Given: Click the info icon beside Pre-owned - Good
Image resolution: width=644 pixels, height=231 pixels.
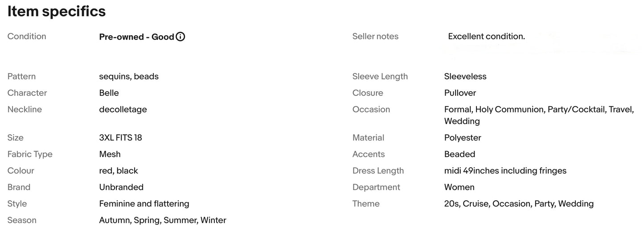Looking at the screenshot, I should pos(180,37).
